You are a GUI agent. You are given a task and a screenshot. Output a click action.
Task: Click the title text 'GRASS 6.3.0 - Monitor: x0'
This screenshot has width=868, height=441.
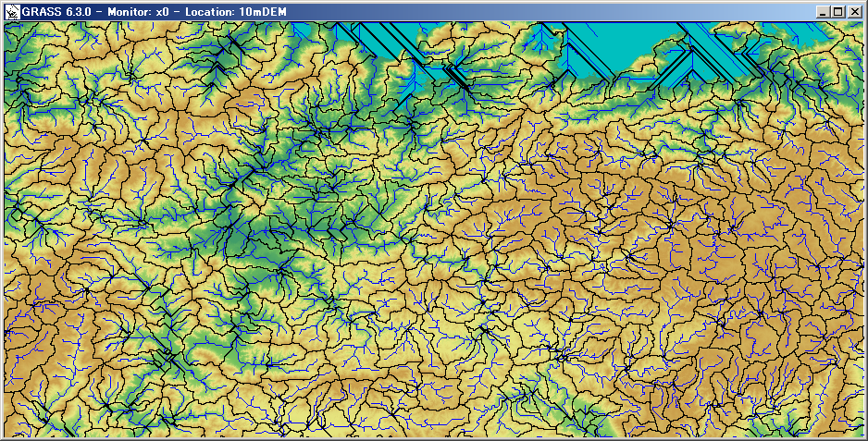pyautogui.click(x=96, y=12)
